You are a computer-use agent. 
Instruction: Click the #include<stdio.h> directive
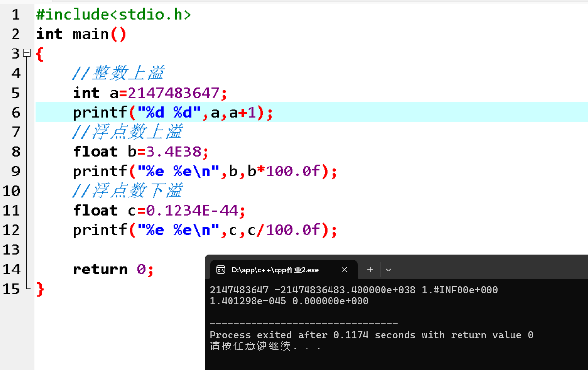113,14
